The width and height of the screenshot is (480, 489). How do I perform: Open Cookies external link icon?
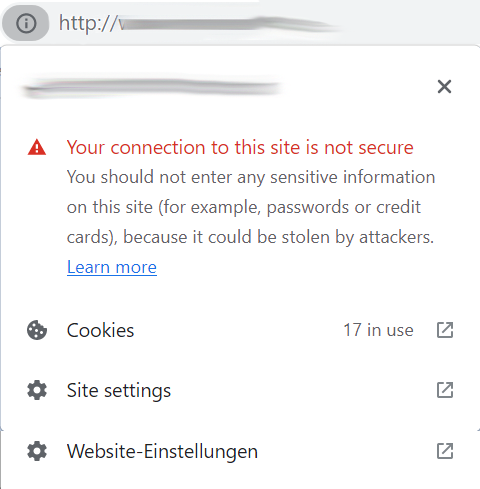(445, 330)
